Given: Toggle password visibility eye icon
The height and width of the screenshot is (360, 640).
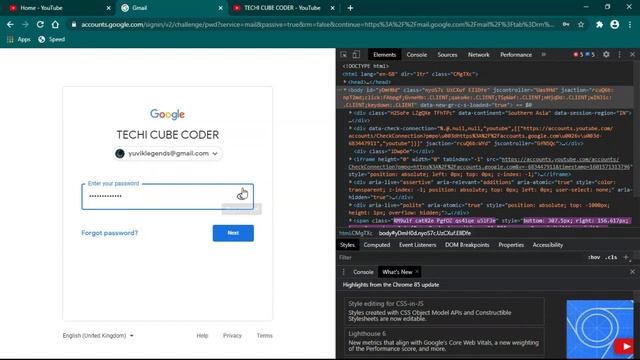Looking at the screenshot, I should pyautogui.click(x=242, y=195).
